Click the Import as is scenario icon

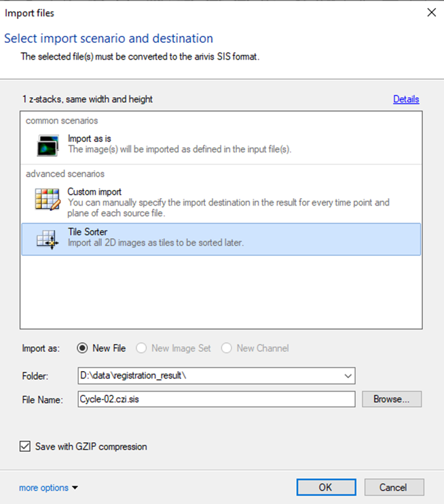(x=47, y=144)
